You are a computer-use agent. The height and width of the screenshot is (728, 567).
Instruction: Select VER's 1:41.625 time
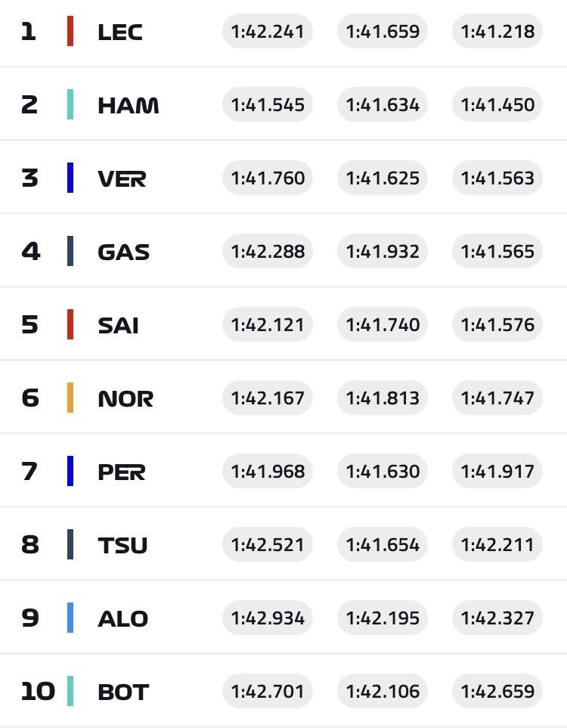click(x=383, y=178)
